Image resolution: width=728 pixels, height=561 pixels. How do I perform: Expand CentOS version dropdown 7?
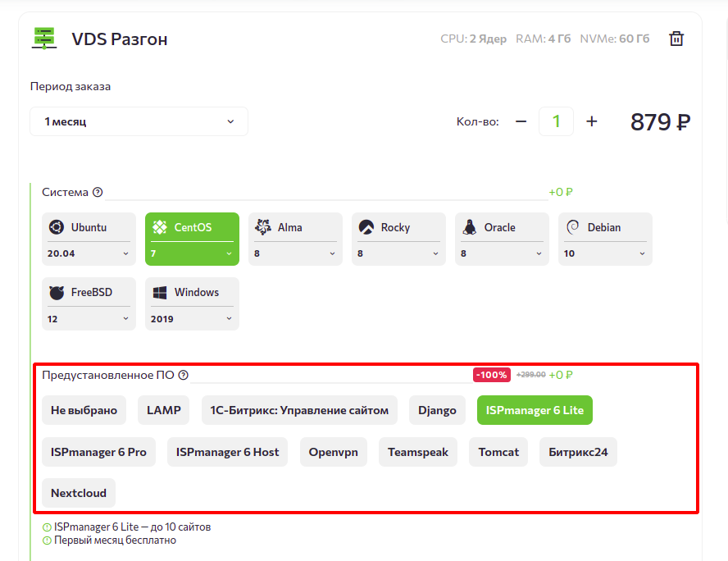click(192, 253)
